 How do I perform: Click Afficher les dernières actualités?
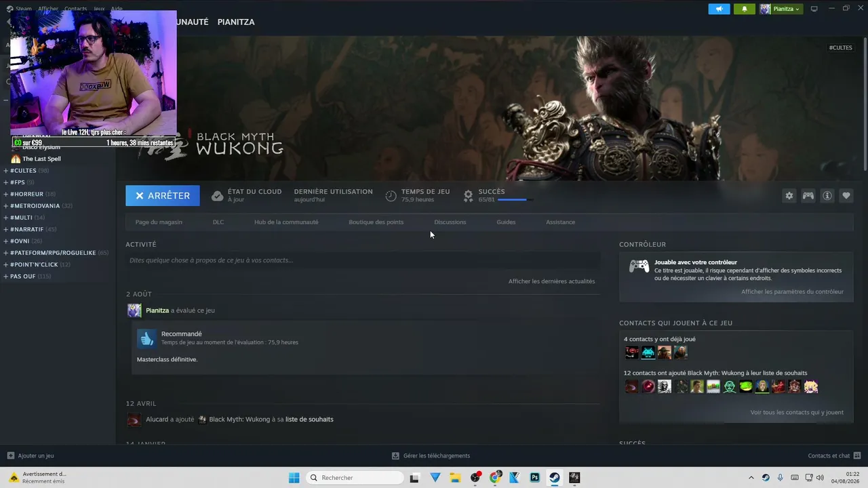pos(552,281)
